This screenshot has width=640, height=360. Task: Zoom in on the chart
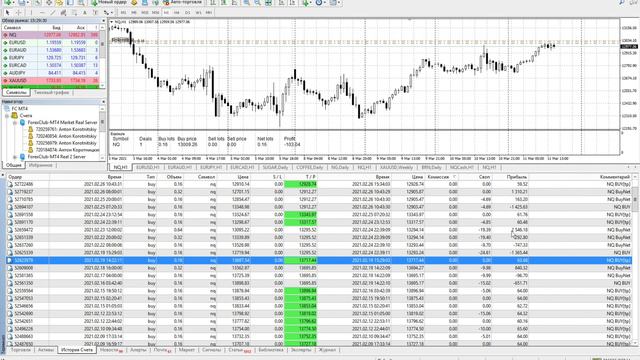point(247,2)
